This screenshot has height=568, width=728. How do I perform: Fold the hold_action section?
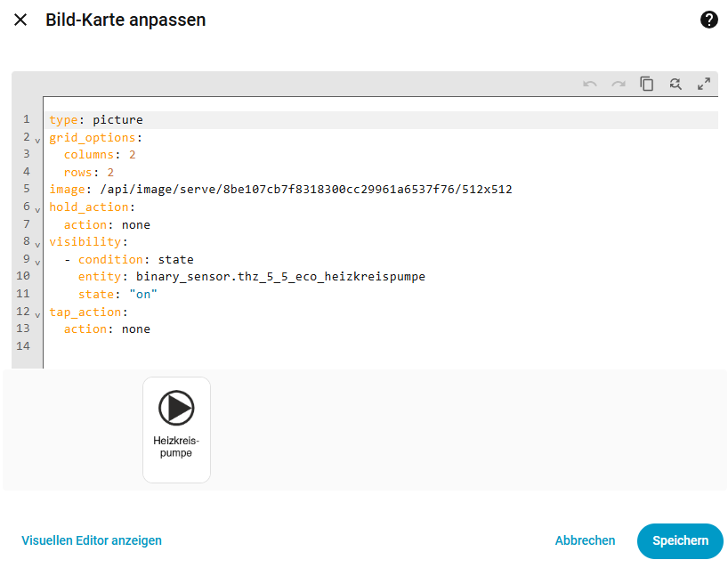[37, 209]
